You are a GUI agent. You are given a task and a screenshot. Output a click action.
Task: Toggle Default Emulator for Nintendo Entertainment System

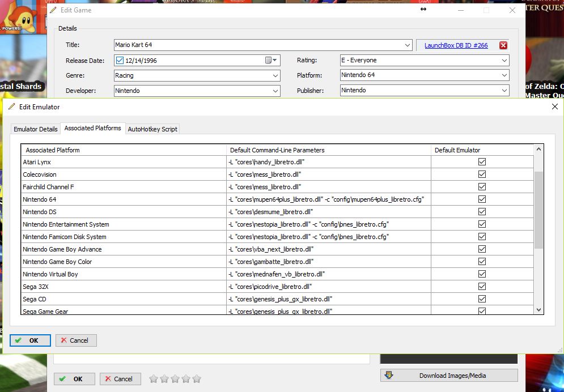(x=482, y=224)
